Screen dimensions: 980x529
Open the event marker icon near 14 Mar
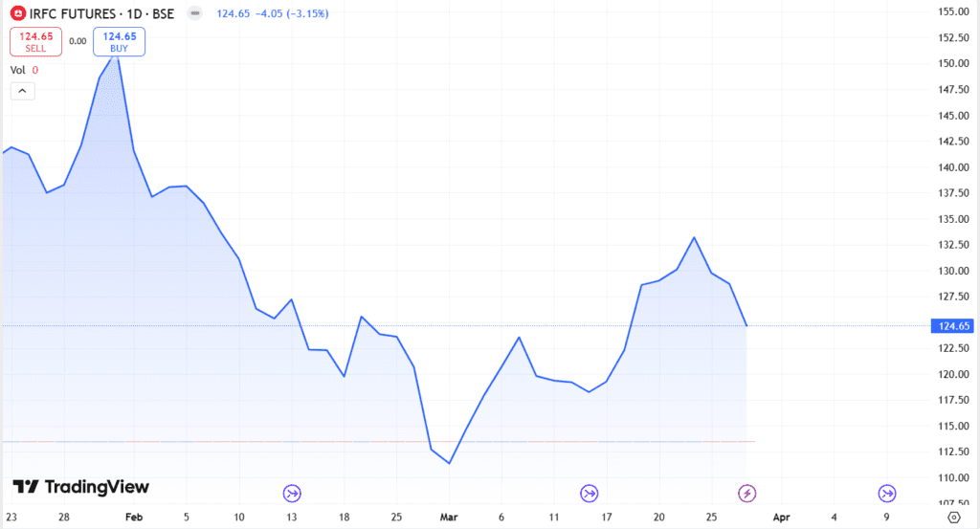(x=589, y=494)
